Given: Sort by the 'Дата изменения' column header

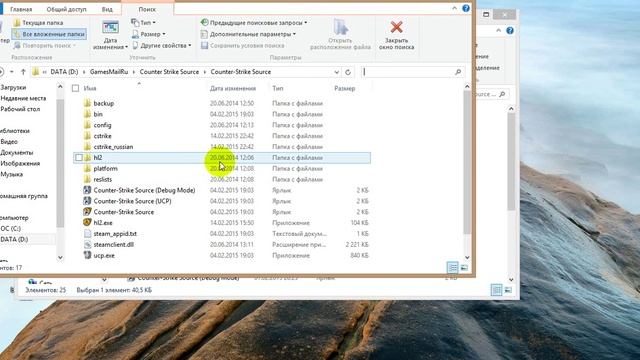Looking at the screenshot, I should 233,88.
